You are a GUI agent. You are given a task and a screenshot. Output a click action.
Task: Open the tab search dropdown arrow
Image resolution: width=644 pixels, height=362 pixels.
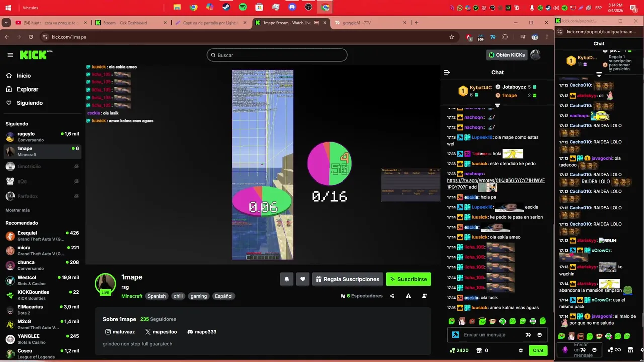pyautogui.click(x=6, y=23)
